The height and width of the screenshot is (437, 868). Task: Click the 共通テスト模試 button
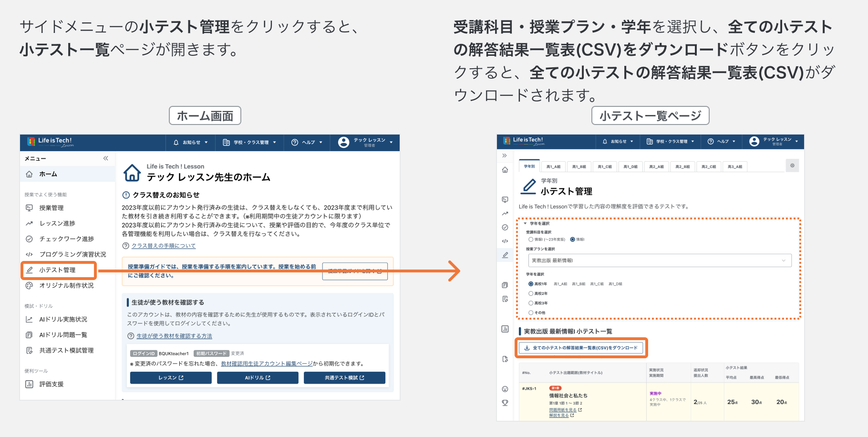[x=344, y=378]
